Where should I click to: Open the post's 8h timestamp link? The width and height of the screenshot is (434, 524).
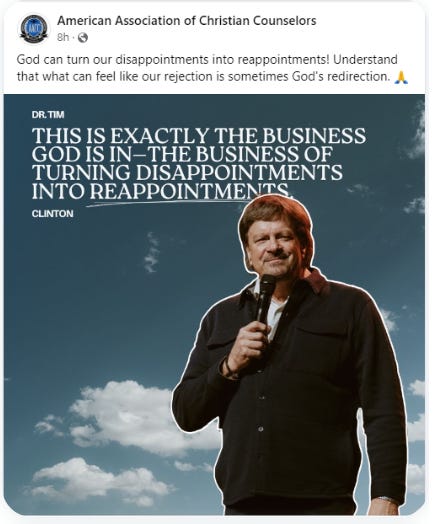coord(63,37)
